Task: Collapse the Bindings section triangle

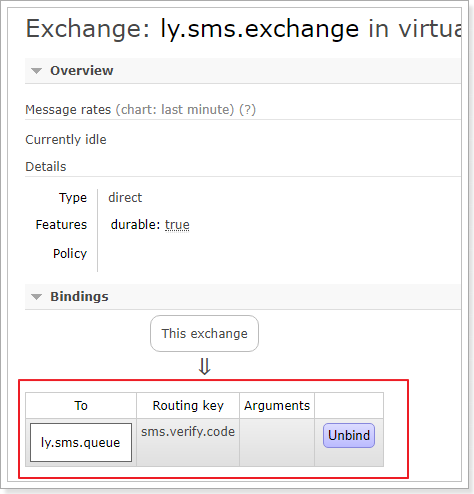Action: [36, 297]
